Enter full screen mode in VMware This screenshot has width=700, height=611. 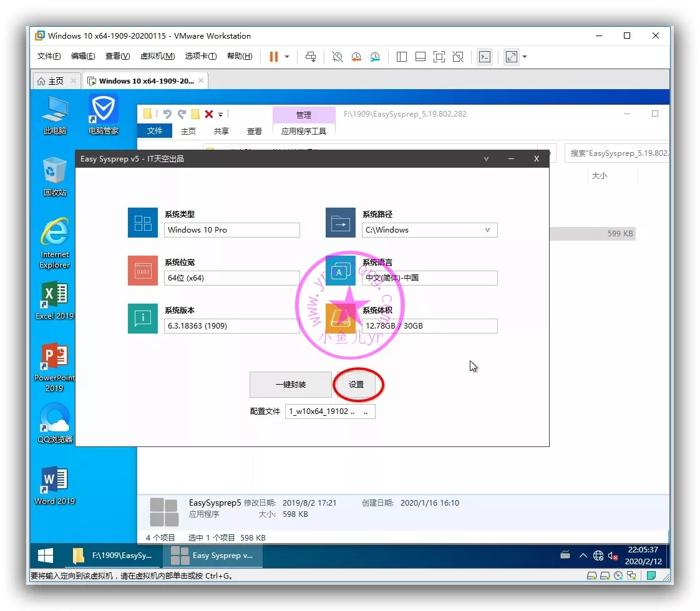click(439, 57)
